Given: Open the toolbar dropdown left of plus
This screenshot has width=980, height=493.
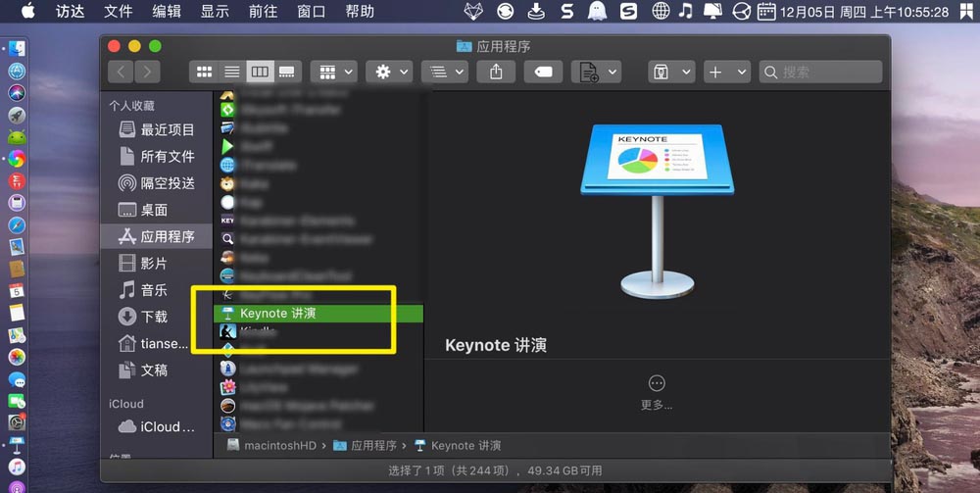Looking at the screenshot, I should (x=671, y=72).
